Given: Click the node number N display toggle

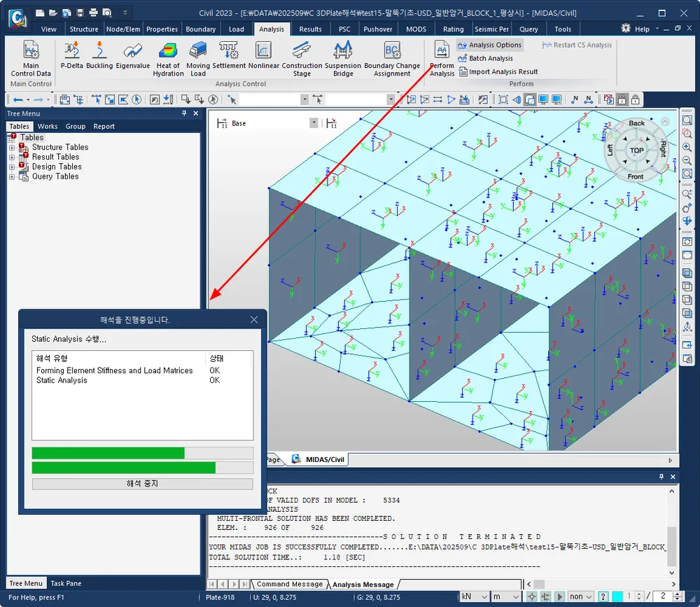Looking at the screenshot, I should pos(575,99).
